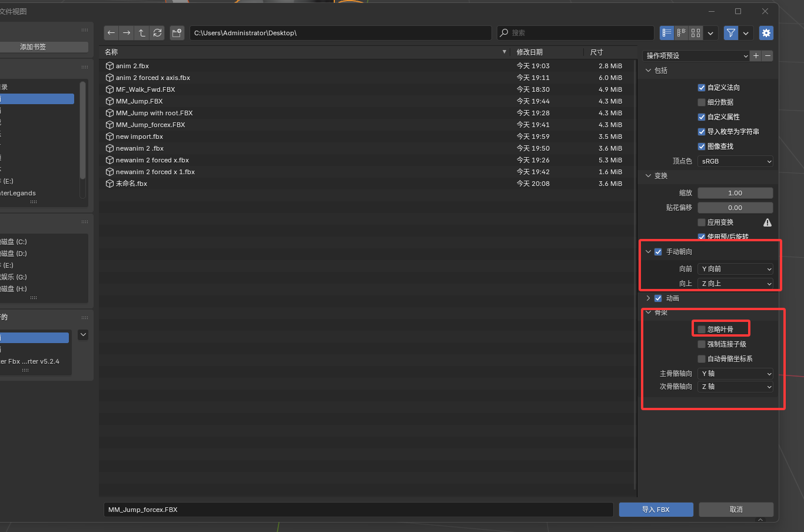The width and height of the screenshot is (804, 532).
Task: Select file MM_Jump with root.FBX
Action: (367, 113)
